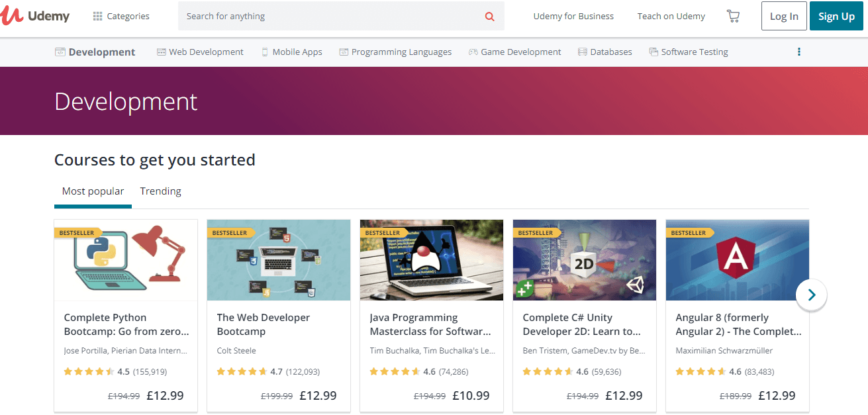Click the Mobile Apps phone icon

(x=265, y=52)
